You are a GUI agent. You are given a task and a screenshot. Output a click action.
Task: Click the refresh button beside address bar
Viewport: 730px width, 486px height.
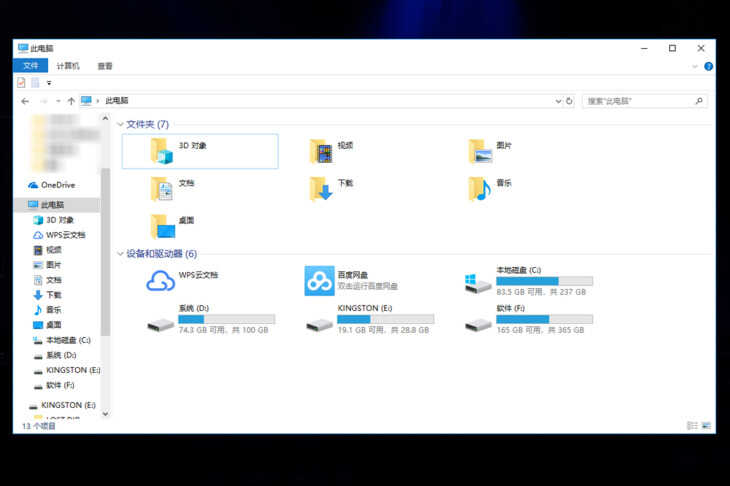point(569,101)
